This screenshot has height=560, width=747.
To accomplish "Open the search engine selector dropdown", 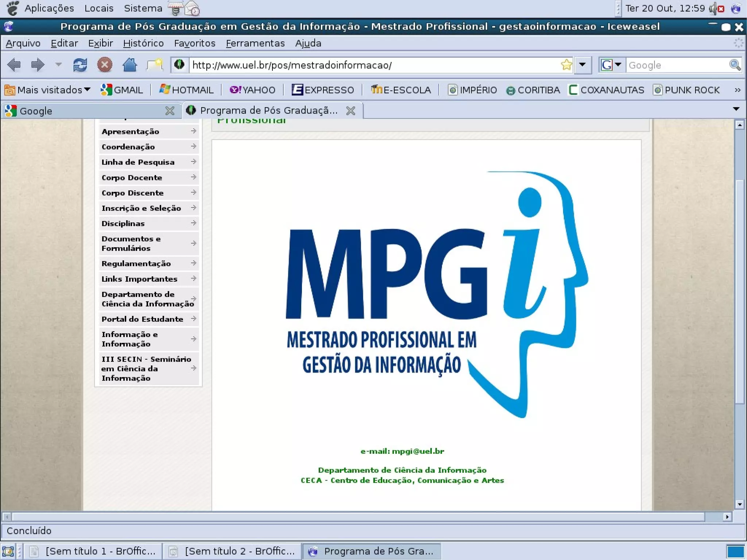I will (611, 65).
